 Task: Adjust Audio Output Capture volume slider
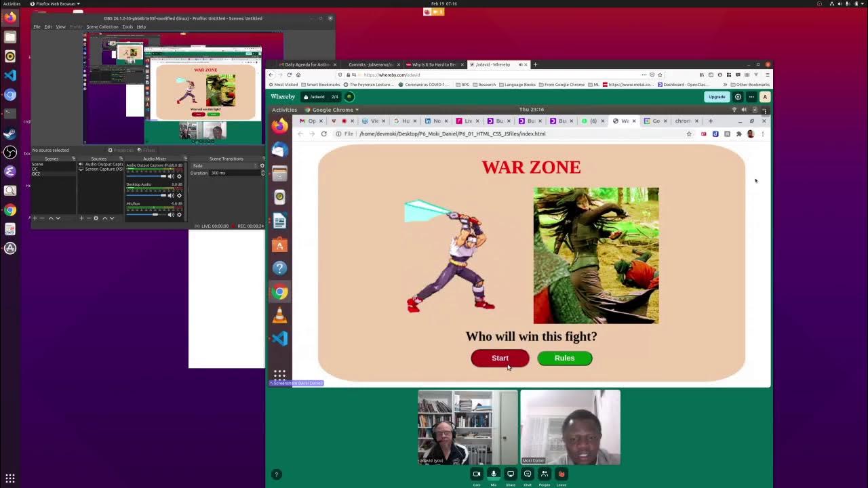click(146, 176)
